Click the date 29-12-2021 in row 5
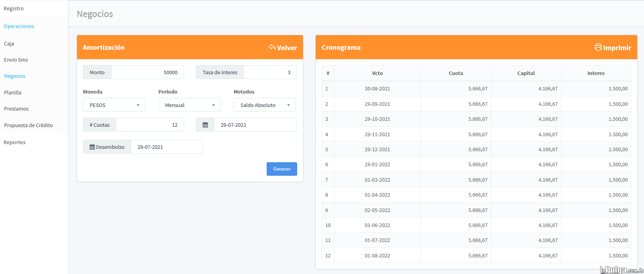 coord(377,150)
